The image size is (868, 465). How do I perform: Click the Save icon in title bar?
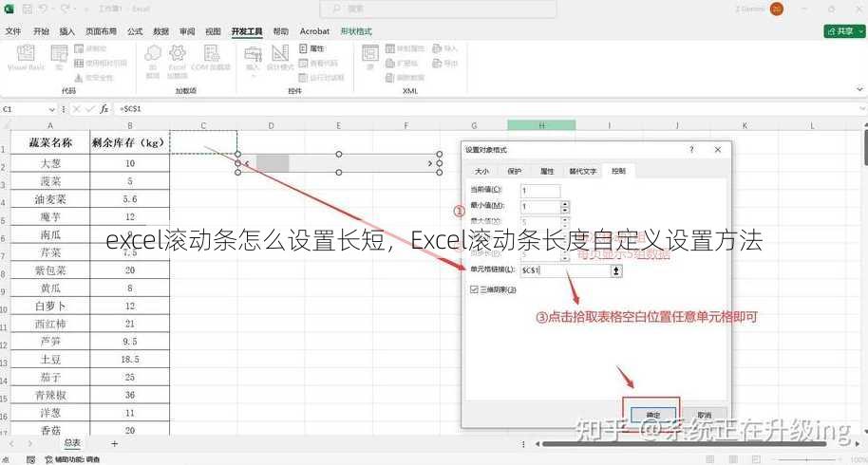tap(28, 9)
